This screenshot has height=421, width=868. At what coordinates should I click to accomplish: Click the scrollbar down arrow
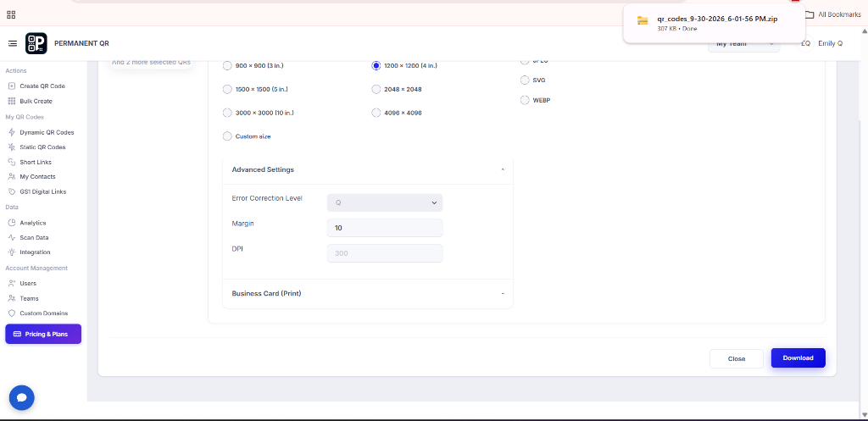click(x=864, y=414)
